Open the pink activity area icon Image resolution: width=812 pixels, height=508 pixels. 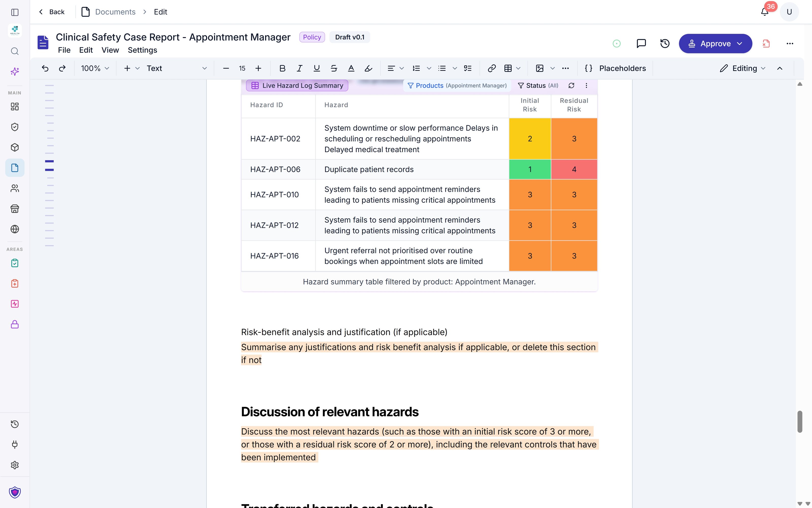(x=15, y=304)
